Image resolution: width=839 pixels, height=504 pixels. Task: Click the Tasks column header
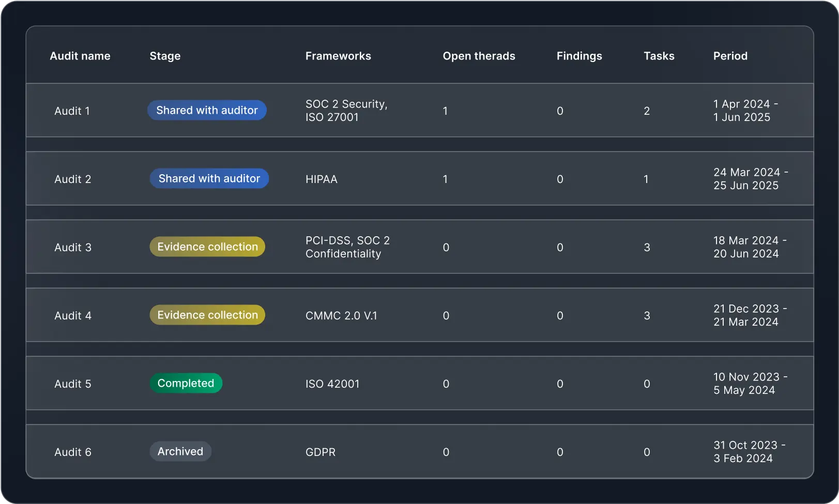[659, 56]
